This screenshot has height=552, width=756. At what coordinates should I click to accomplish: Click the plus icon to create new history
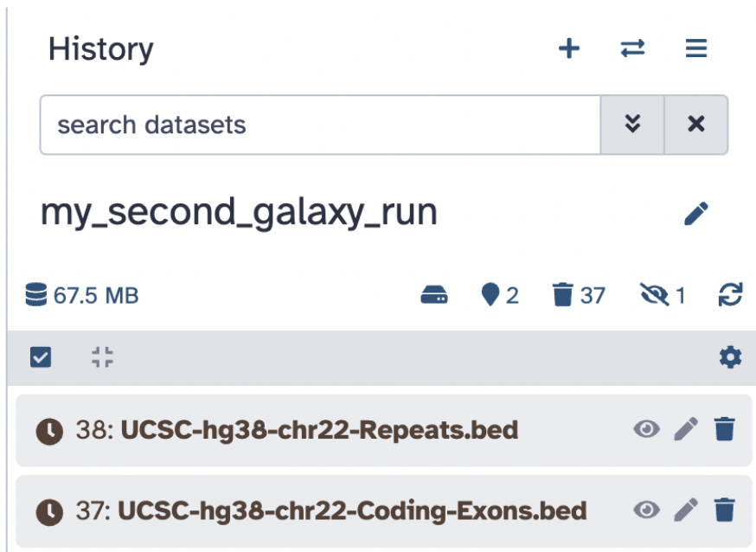coord(568,48)
